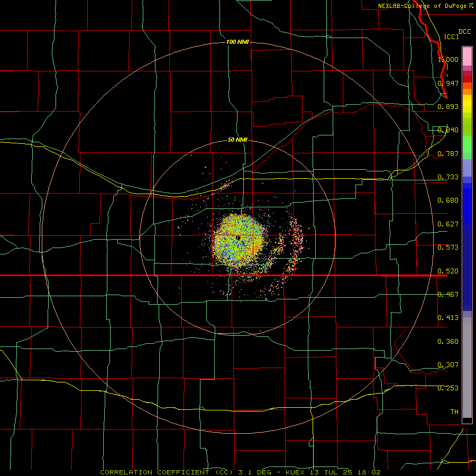Click the [CC] product label
This screenshot has width=476, height=476.
[x=451, y=36]
